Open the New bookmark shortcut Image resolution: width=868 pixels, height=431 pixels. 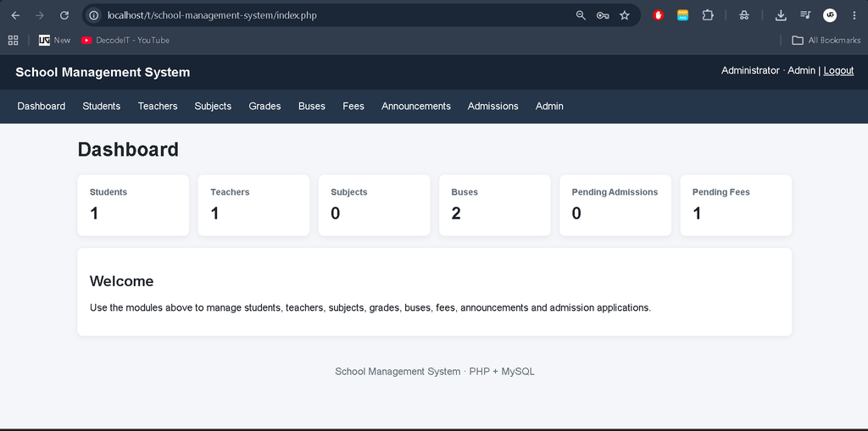[x=55, y=40]
